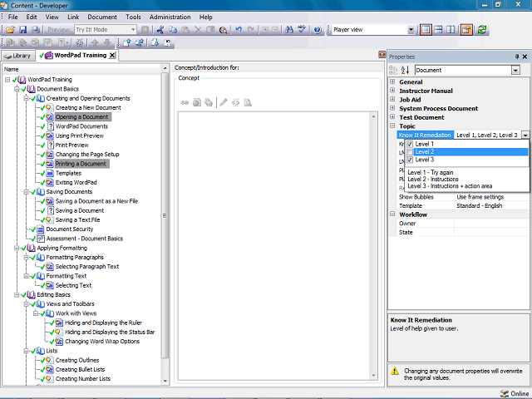The height and width of the screenshot is (399, 532).
Task: Click the Cut scissors icon
Action: point(160,30)
